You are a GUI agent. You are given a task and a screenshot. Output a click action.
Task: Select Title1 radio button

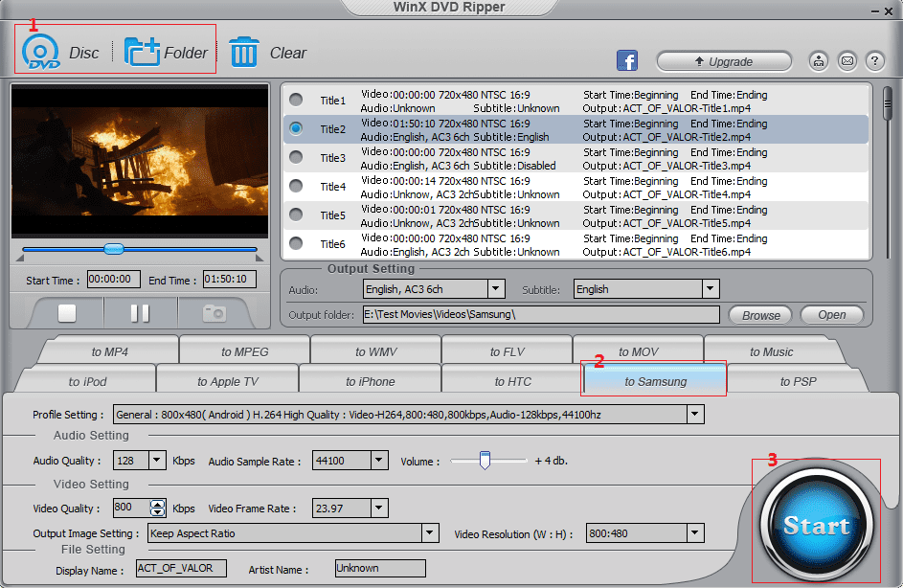click(296, 100)
